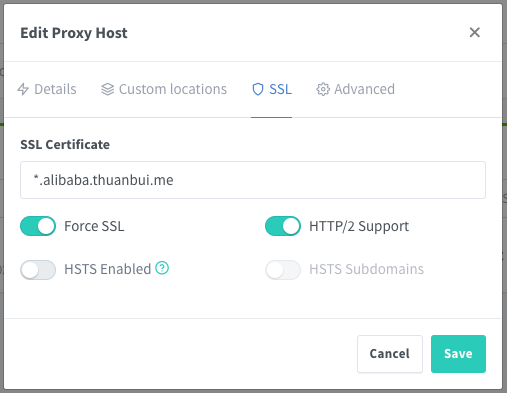Click the HTTP/2 Support label text
This screenshot has height=393, width=507.
(359, 226)
